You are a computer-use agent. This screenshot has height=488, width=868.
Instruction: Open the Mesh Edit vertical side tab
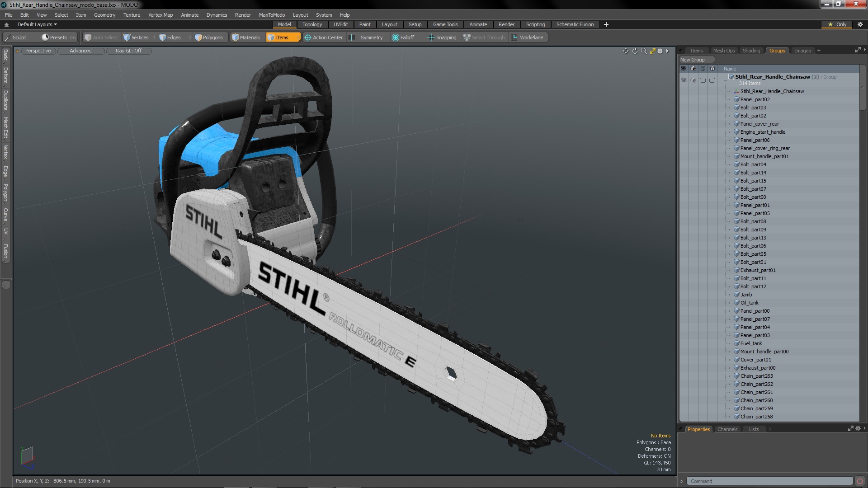(5, 128)
